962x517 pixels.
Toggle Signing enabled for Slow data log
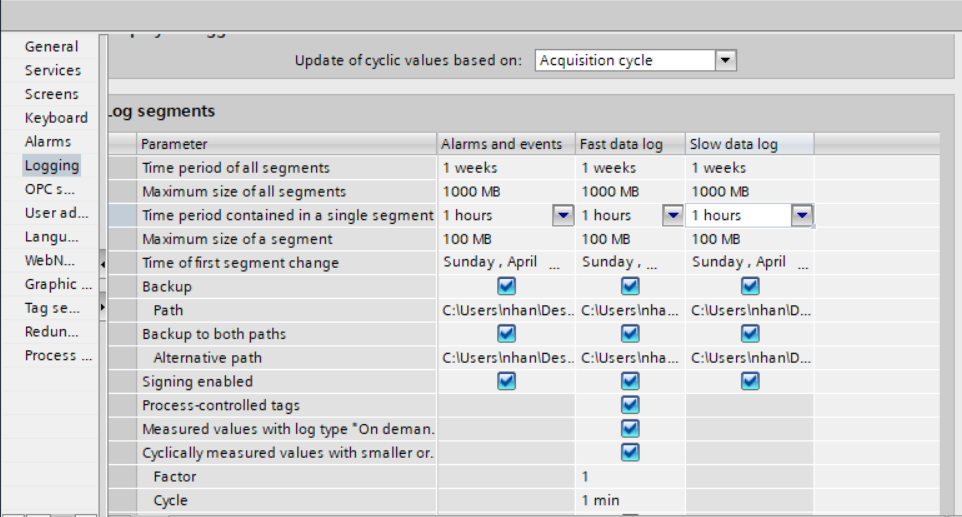750,381
